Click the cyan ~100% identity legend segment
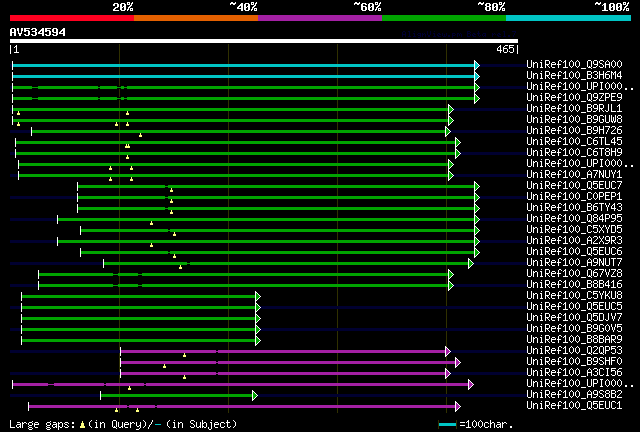This screenshot has height=432, width=640. click(569, 18)
